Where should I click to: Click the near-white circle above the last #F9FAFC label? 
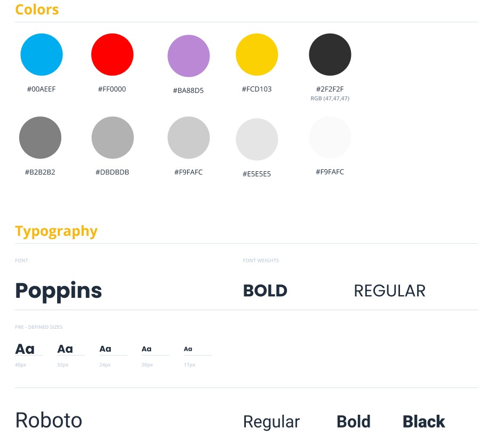[x=330, y=137]
